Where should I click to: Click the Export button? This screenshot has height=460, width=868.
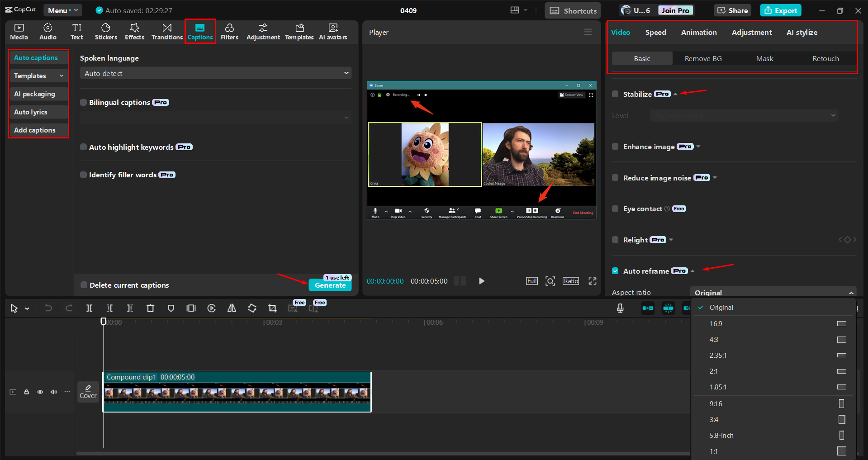(x=781, y=10)
